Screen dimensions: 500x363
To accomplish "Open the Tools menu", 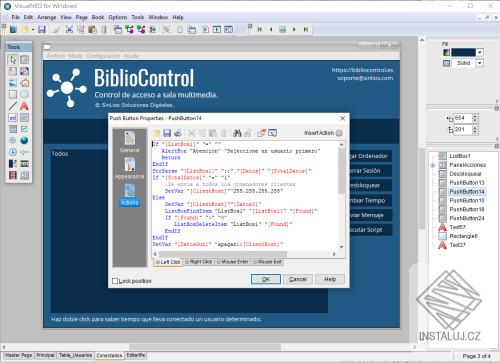I will click(138, 17).
